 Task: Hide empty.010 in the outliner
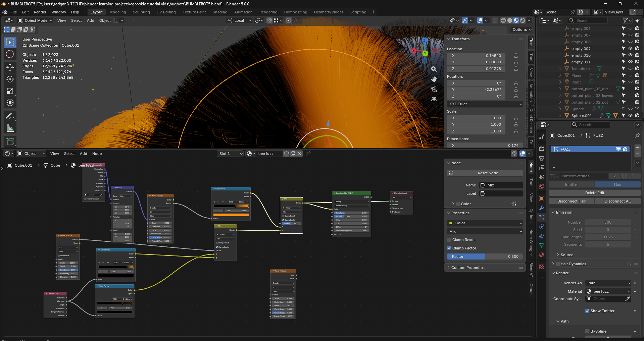tap(630, 55)
